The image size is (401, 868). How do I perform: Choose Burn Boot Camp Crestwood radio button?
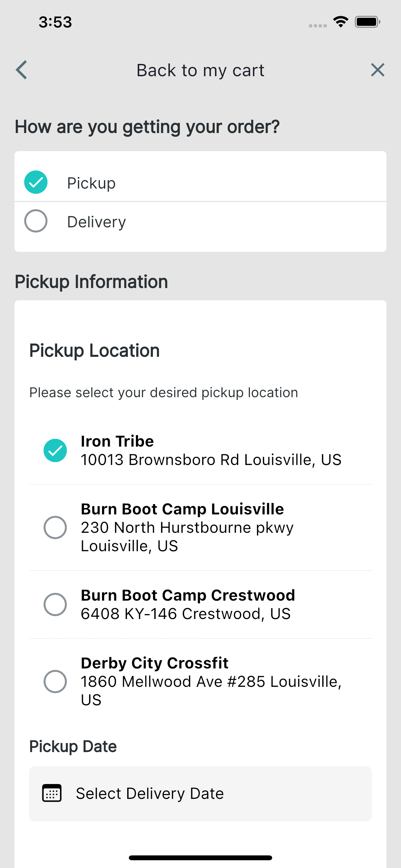(x=55, y=604)
